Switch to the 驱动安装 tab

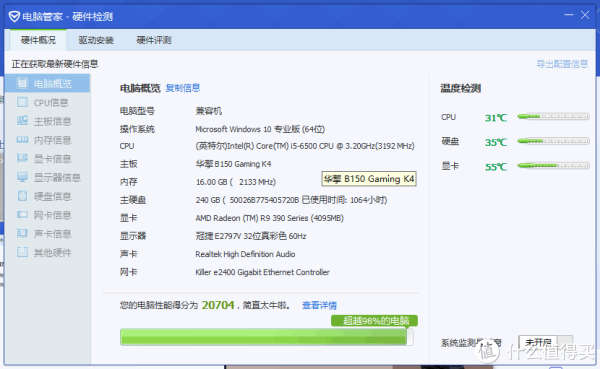click(96, 40)
